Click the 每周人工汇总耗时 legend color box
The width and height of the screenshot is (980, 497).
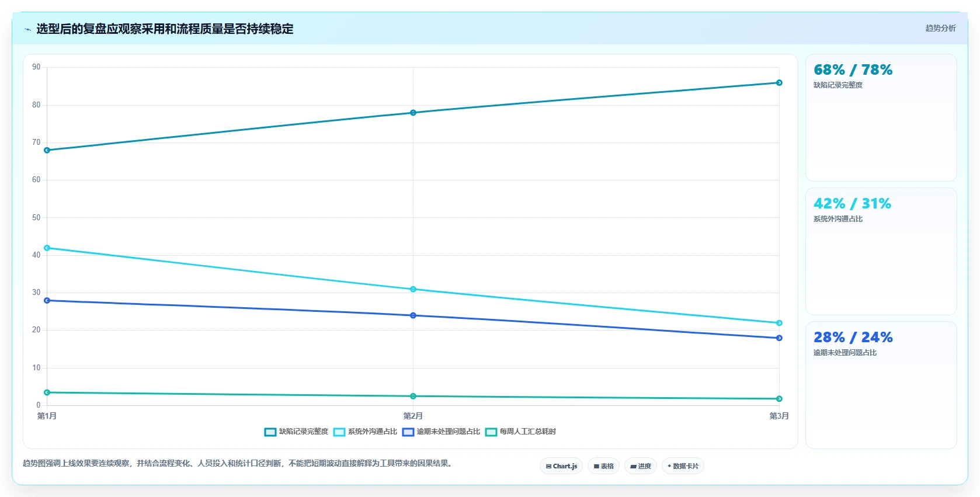pyautogui.click(x=491, y=432)
